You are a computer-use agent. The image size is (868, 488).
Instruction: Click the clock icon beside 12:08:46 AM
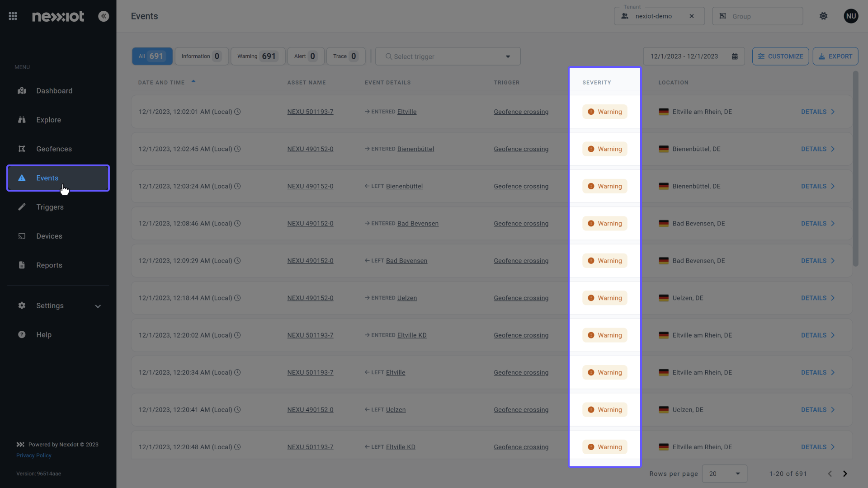(x=237, y=223)
